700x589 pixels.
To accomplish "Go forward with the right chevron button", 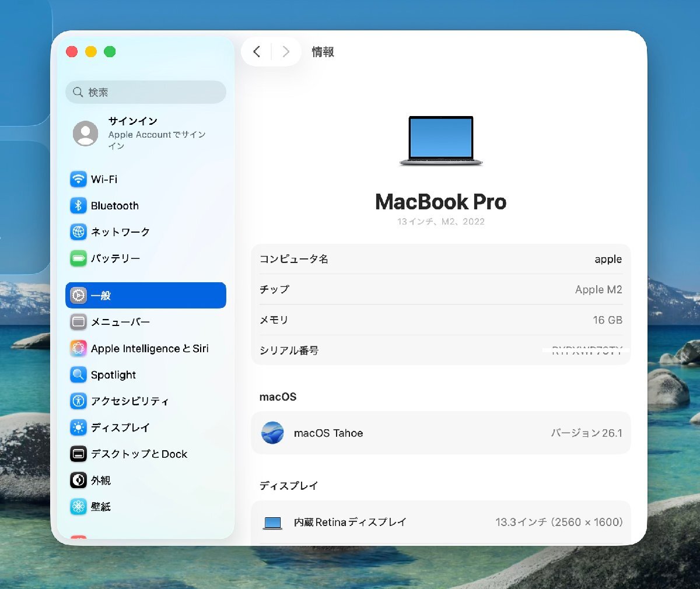I will point(286,51).
